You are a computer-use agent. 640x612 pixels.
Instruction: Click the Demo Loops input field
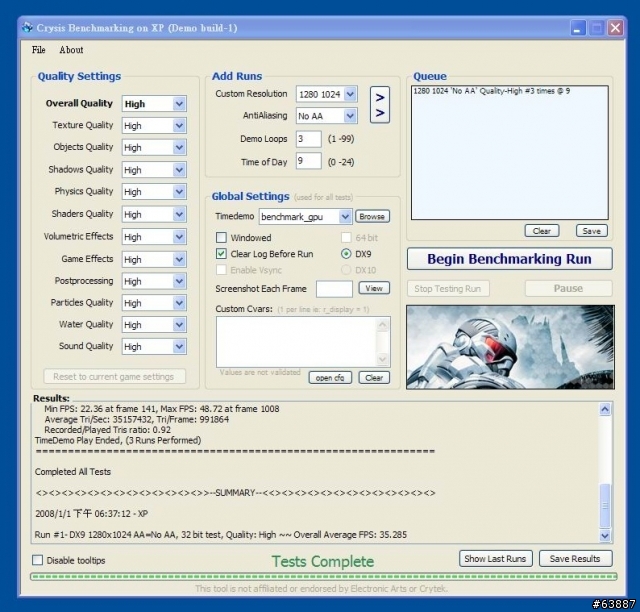[x=309, y=139]
